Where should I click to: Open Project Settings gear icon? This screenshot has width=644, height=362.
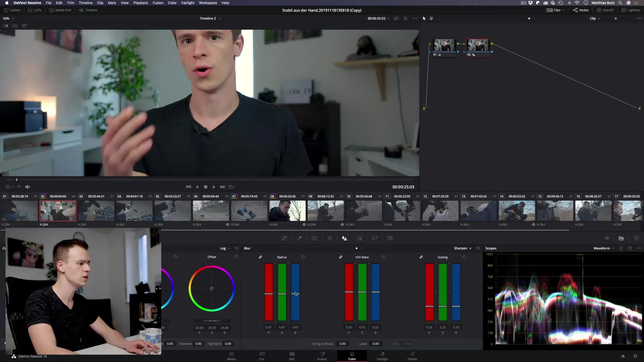635,356
